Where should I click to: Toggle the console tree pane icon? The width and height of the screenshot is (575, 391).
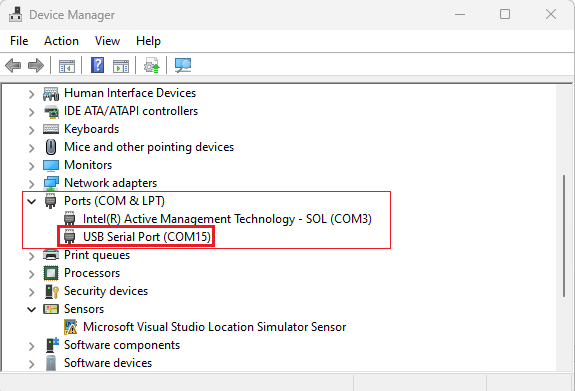point(67,66)
